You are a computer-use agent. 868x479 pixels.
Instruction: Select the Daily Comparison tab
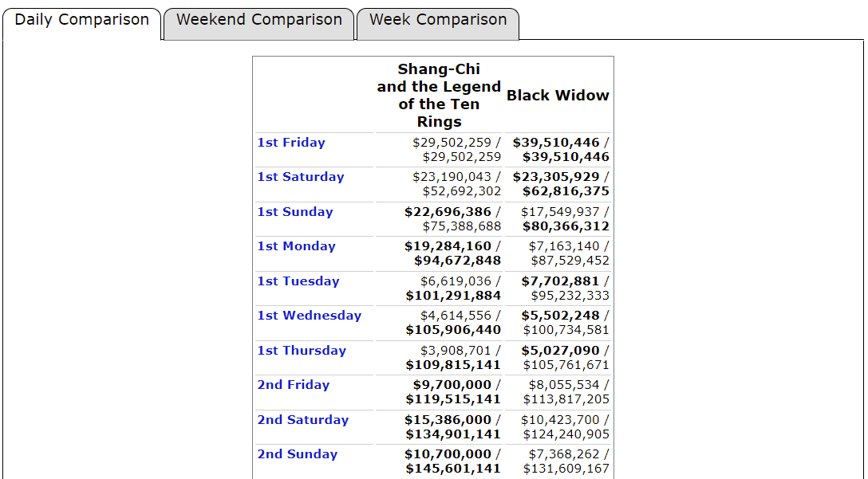(81, 20)
